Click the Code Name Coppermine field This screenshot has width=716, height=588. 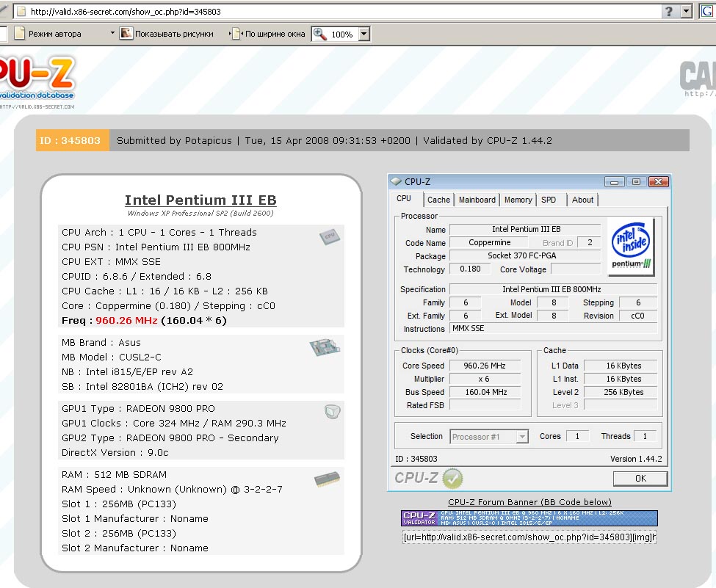pyautogui.click(x=490, y=242)
